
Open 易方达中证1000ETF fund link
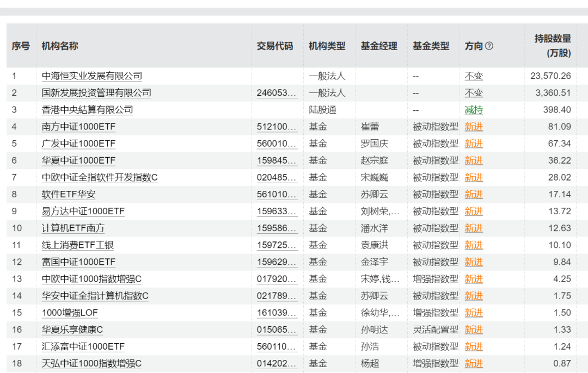click(83, 211)
